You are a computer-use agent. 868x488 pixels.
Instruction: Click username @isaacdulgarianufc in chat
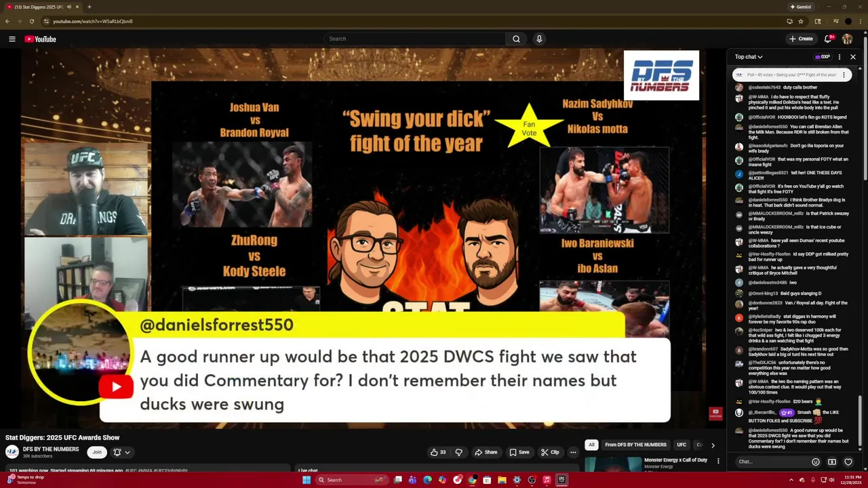[x=768, y=146]
